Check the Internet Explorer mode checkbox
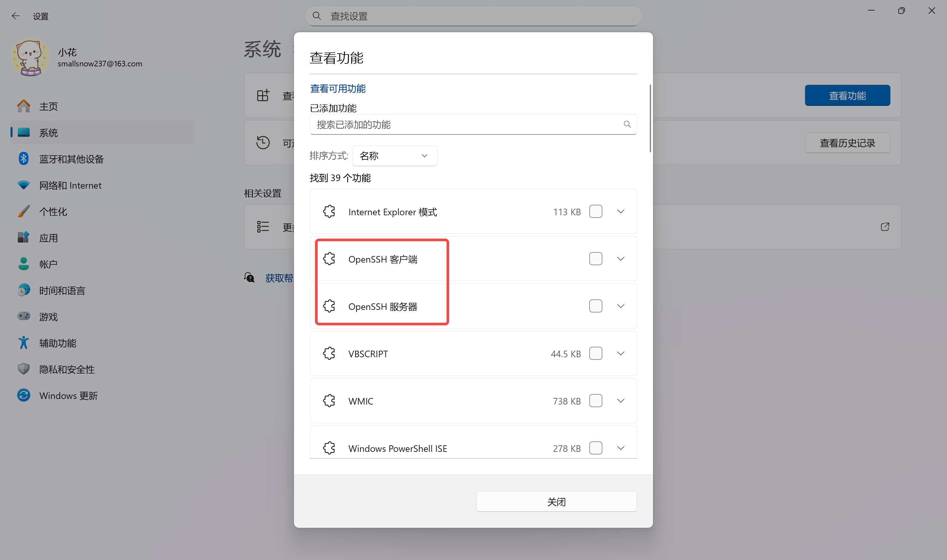The height and width of the screenshot is (560, 947). [595, 212]
